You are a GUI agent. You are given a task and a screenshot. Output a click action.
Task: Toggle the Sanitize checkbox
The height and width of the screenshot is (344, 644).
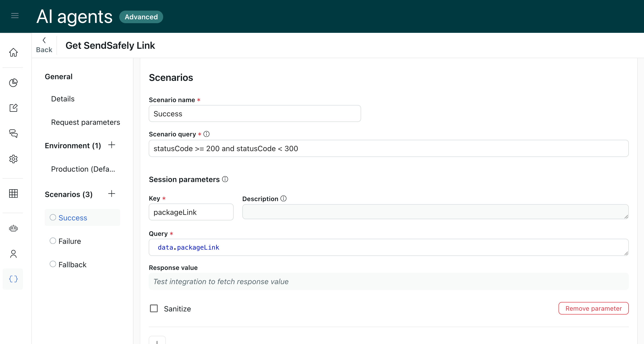pyautogui.click(x=154, y=309)
